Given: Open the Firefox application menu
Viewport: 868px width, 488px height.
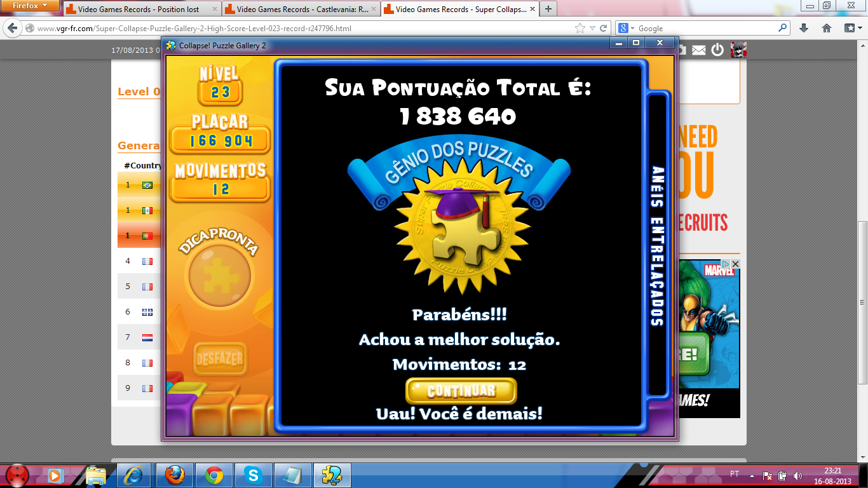Looking at the screenshot, I should (x=30, y=6).
